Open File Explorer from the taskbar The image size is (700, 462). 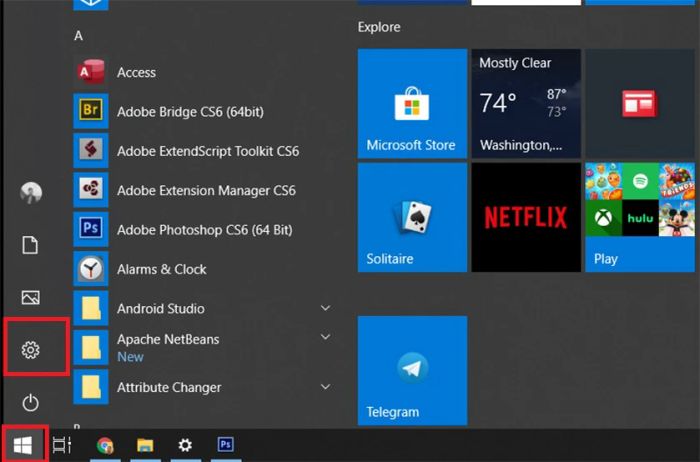pyautogui.click(x=145, y=445)
